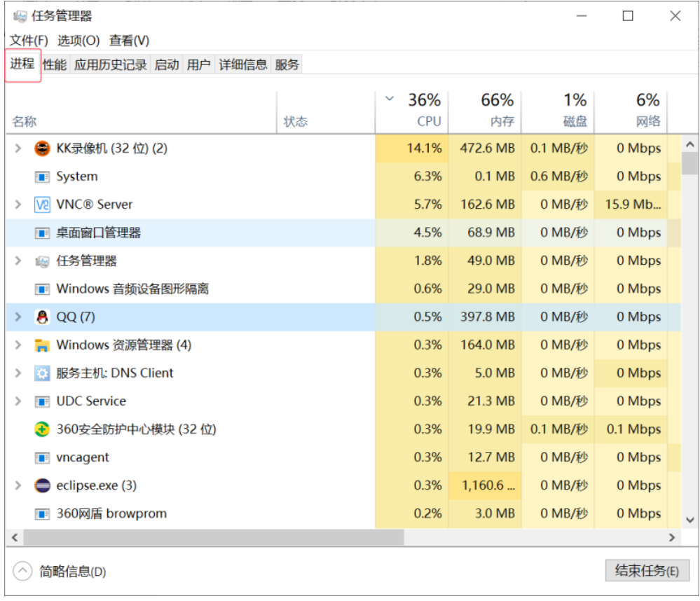Click the System process icon
The width and height of the screenshot is (700, 601).
pyautogui.click(x=42, y=177)
